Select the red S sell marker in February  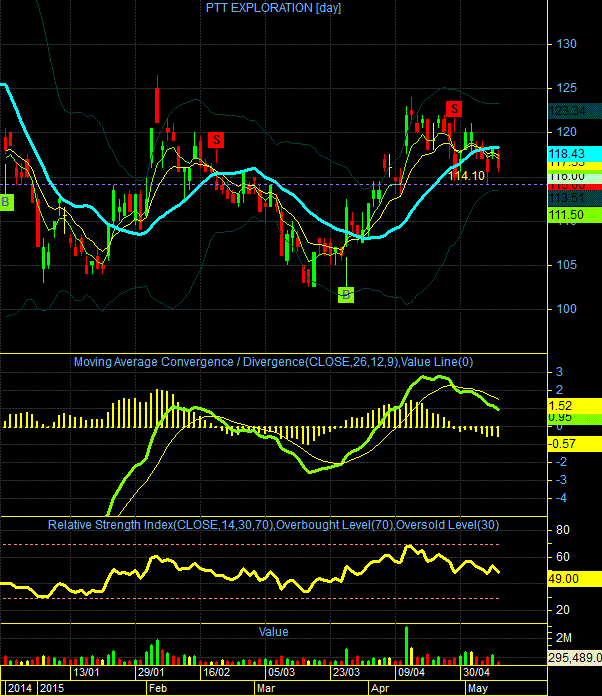pyautogui.click(x=216, y=140)
